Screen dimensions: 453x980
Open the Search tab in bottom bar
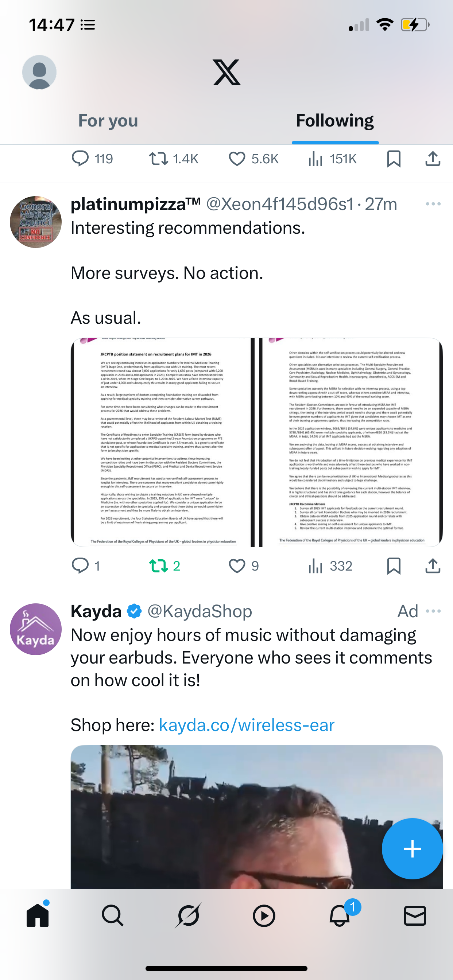point(113,915)
